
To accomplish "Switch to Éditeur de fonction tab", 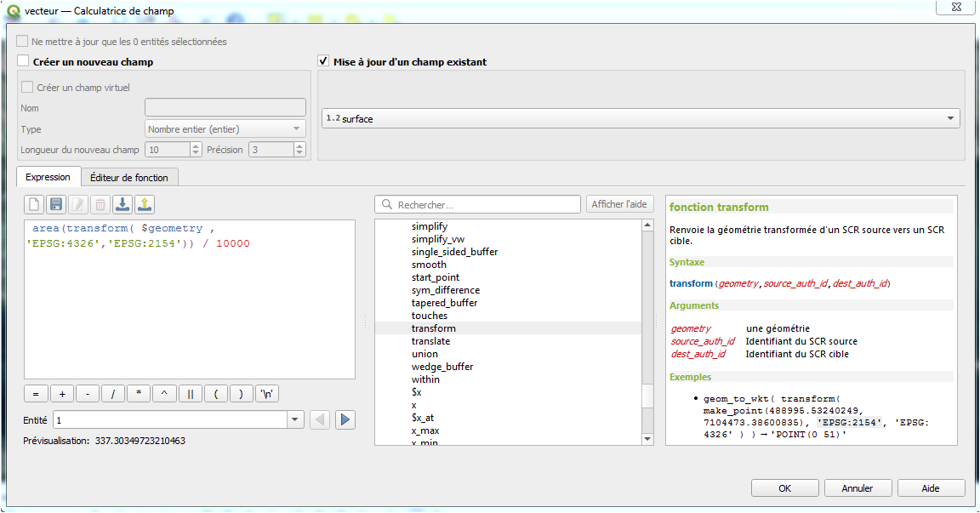I will point(129,178).
